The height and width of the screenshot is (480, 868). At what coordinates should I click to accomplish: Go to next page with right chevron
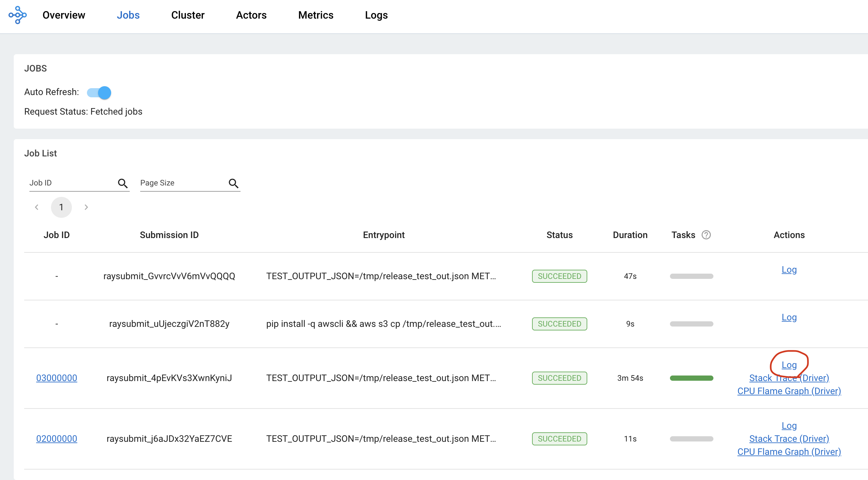pos(86,207)
